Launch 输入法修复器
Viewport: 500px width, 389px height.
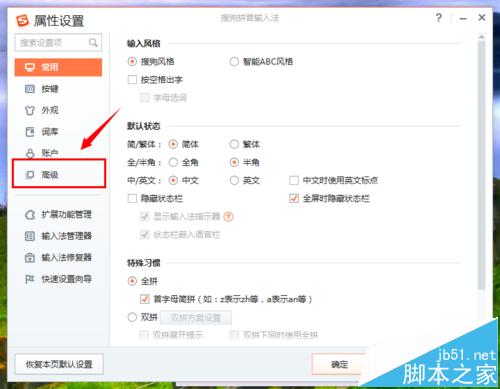tap(58, 257)
